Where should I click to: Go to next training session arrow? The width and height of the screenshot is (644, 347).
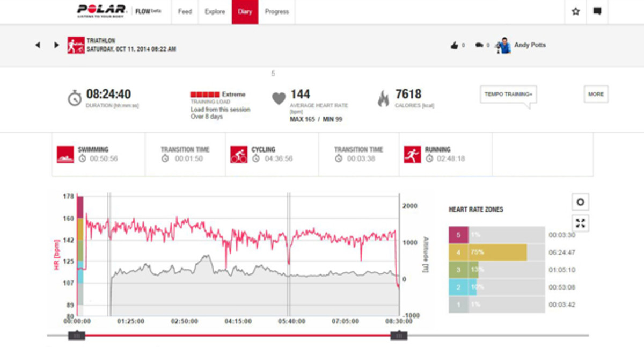click(56, 45)
